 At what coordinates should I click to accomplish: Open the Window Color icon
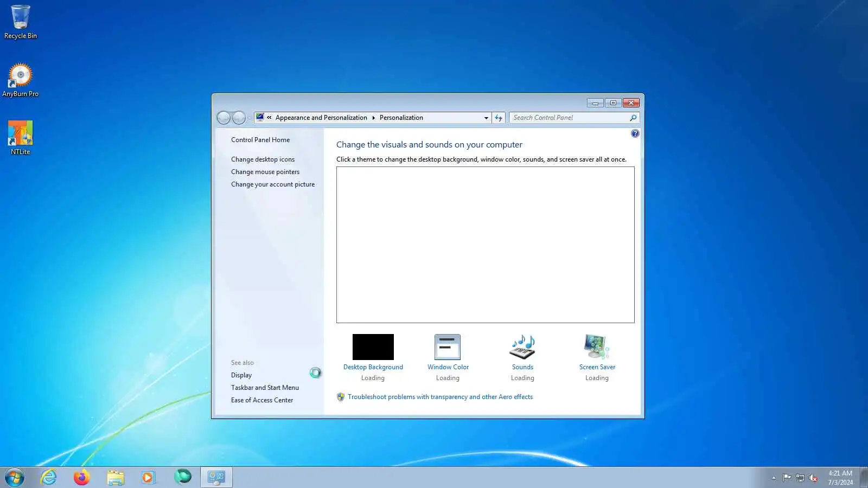point(448,347)
